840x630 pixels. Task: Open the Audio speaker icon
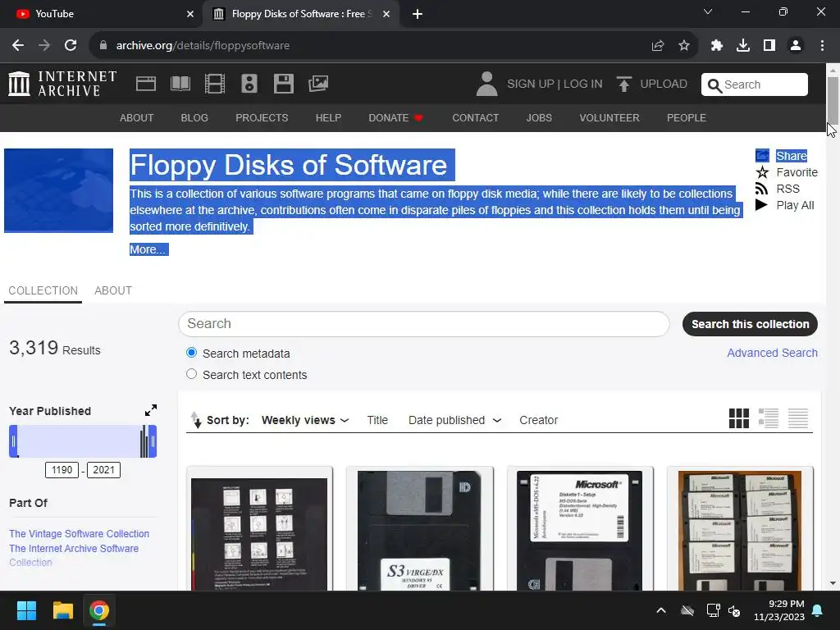[x=249, y=84]
